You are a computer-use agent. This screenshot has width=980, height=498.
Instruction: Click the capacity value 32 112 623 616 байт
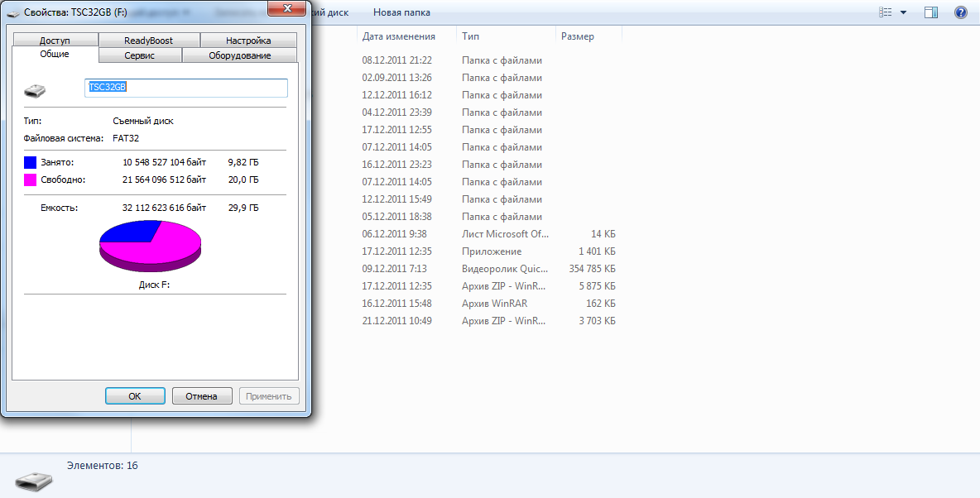pos(165,208)
